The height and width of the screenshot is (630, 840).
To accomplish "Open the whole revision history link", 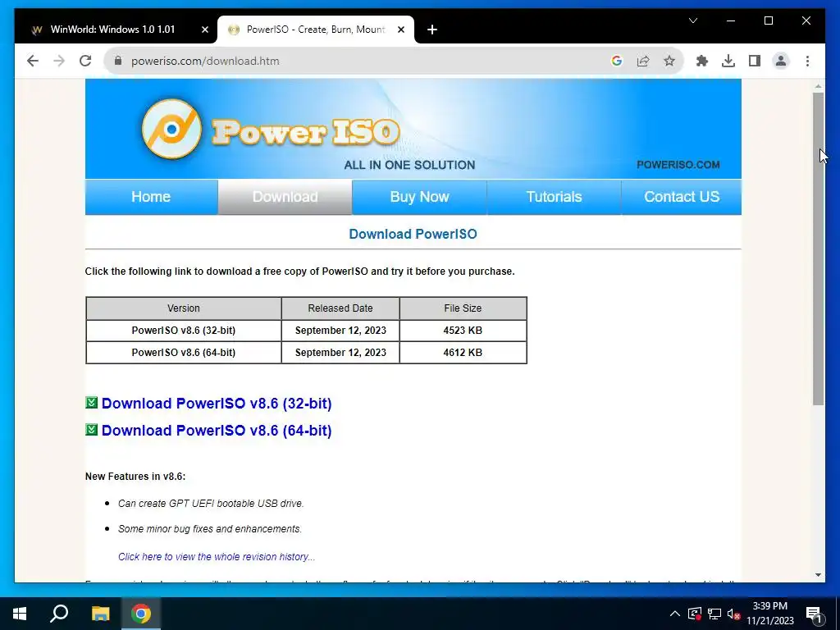I will (x=217, y=557).
